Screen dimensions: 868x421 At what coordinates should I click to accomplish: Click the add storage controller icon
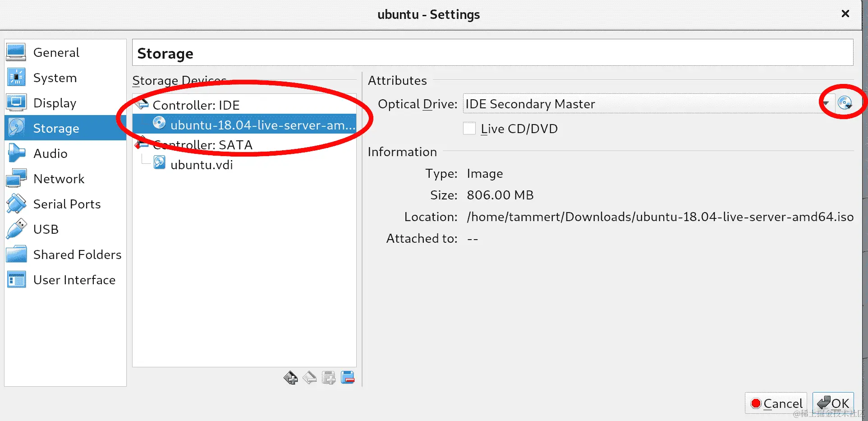pyautogui.click(x=290, y=378)
